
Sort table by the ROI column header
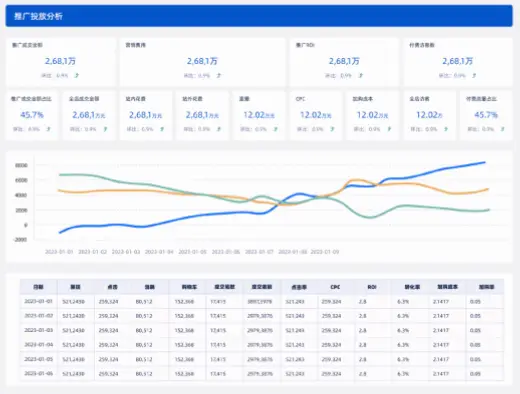point(372,287)
